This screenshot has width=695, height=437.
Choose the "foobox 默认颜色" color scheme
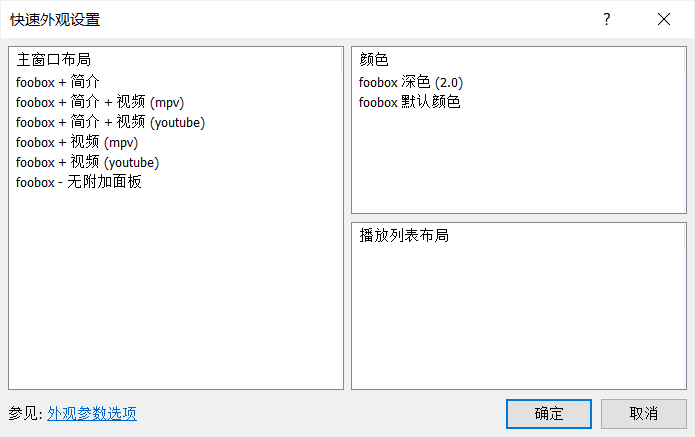(410, 102)
